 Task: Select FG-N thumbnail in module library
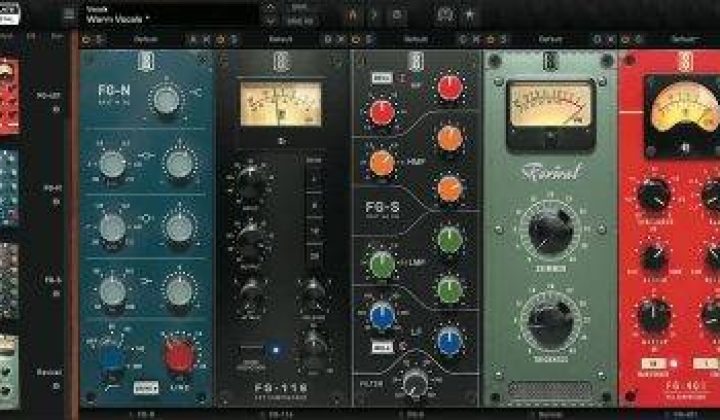pyautogui.click(x=9, y=187)
